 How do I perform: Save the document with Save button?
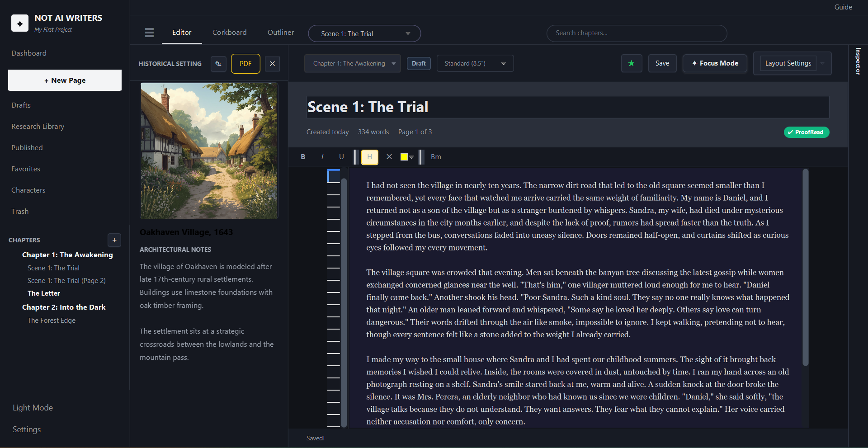[x=662, y=63]
